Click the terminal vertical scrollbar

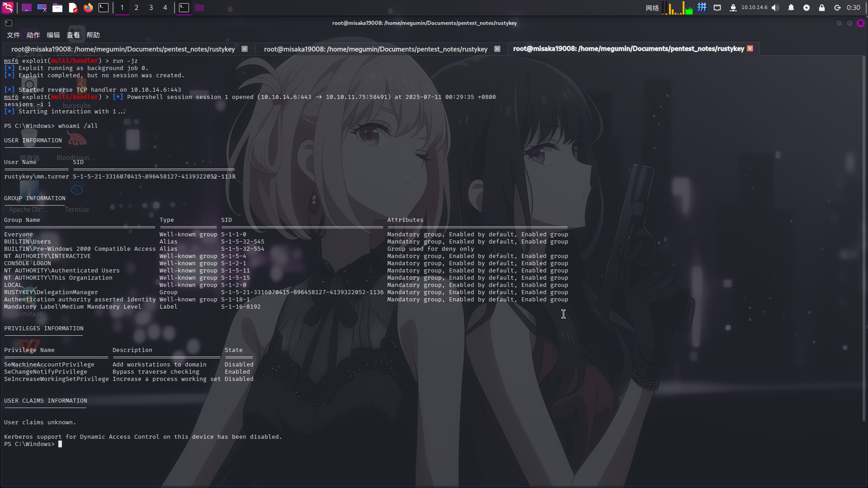(x=864, y=239)
